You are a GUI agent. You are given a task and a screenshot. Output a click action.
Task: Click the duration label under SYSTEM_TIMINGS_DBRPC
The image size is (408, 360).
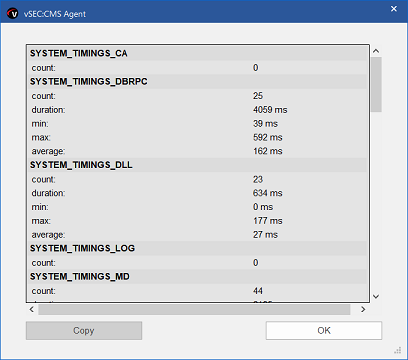coord(48,110)
